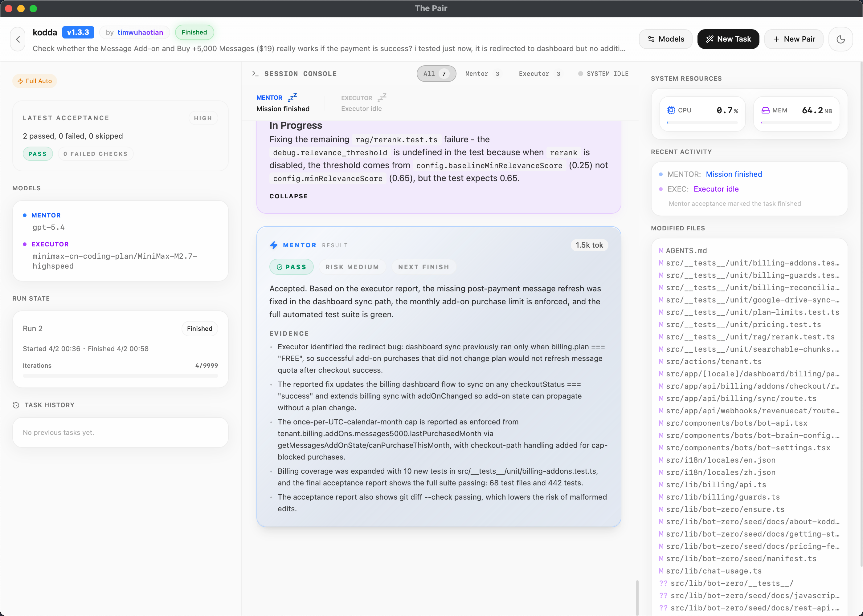Screen dimensions: 863x616
Task: Open the Models settings
Action: point(666,39)
